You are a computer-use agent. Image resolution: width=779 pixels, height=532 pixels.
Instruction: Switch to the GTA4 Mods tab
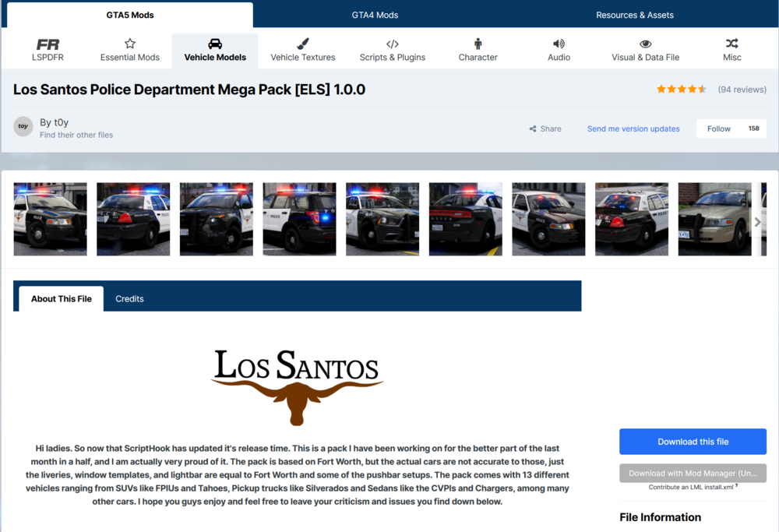coord(375,15)
